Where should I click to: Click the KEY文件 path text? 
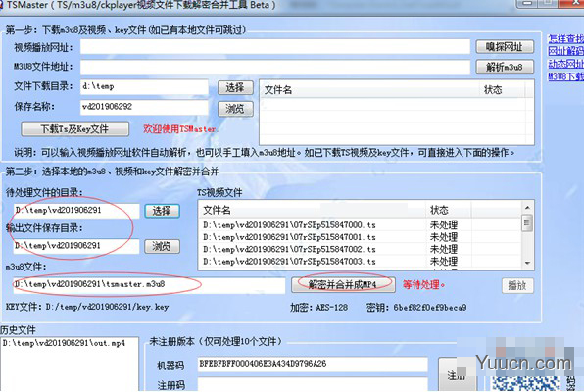pos(87,307)
